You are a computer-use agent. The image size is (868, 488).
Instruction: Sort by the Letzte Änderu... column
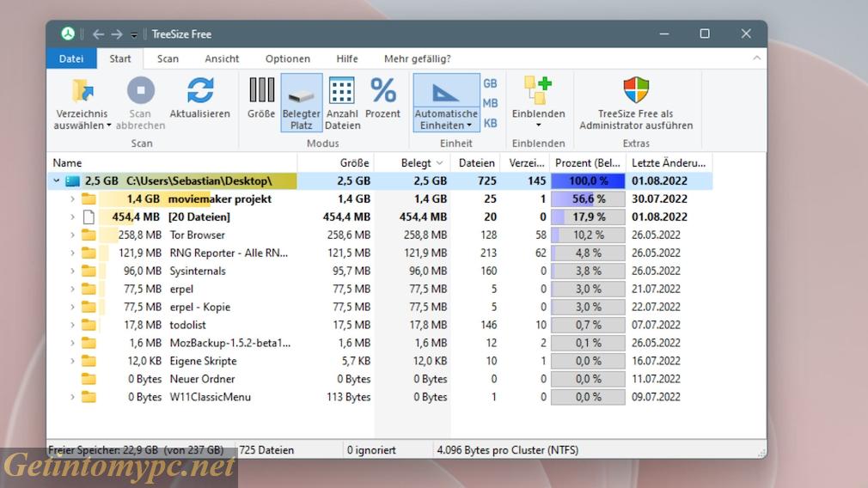669,162
